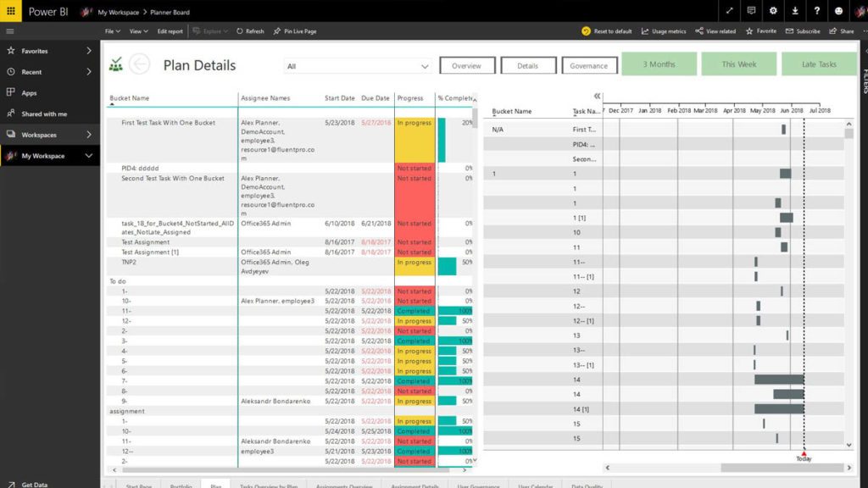Open the Help question mark icon
The height and width of the screenshot is (488, 868).
tap(816, 11)
